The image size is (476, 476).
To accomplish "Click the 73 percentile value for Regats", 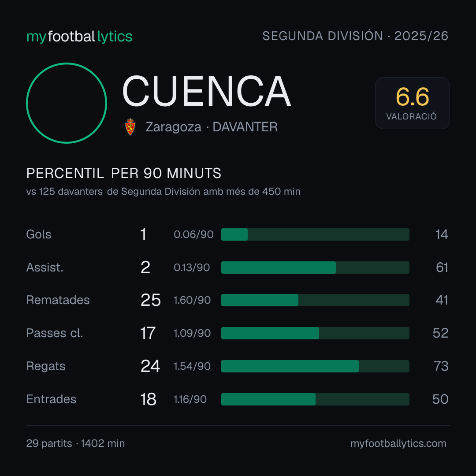I will 441,366.
